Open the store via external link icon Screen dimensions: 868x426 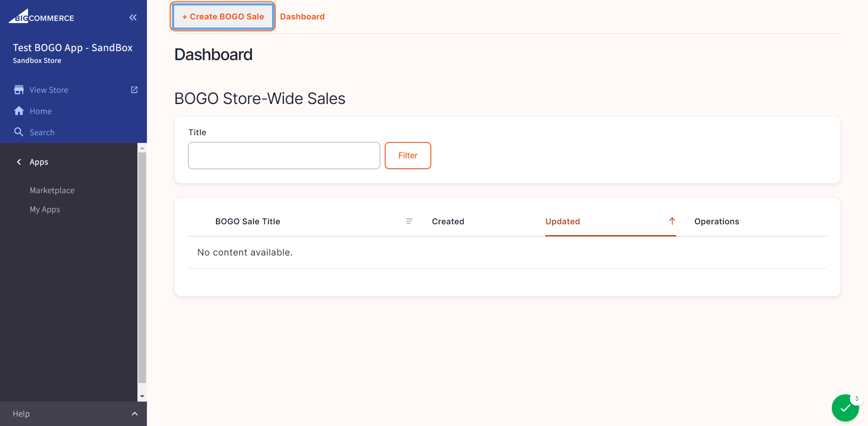tap(134, 90)
